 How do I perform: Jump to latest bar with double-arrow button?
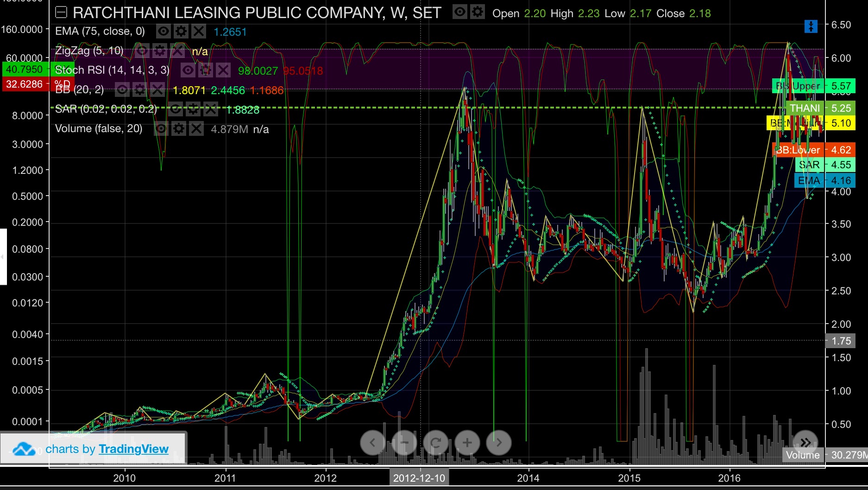click(x=805, y=442)
